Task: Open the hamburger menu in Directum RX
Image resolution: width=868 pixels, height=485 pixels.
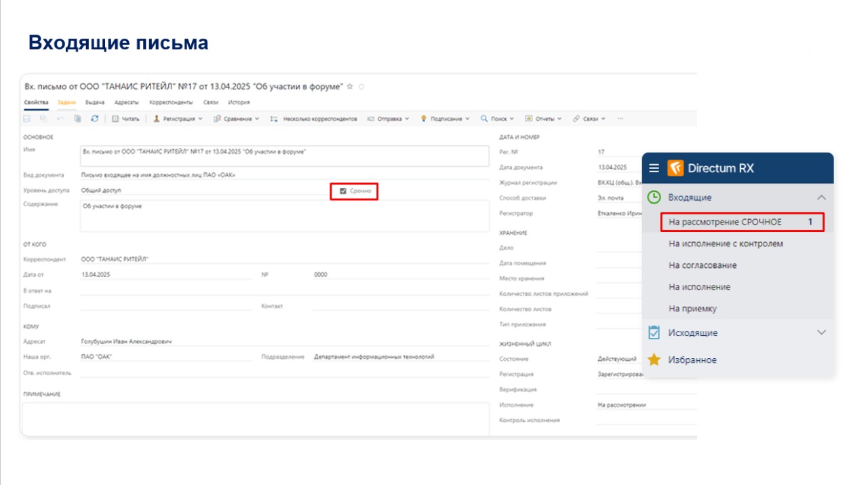Action: click(x=654, y=168)
